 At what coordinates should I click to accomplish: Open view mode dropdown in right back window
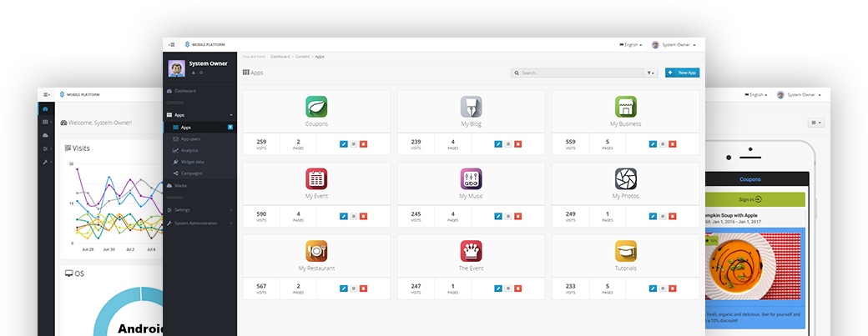coord(816,123)
